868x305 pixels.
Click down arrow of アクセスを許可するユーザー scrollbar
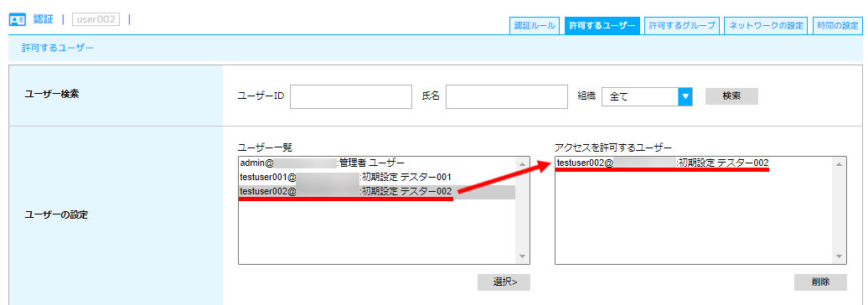[840, 257]
